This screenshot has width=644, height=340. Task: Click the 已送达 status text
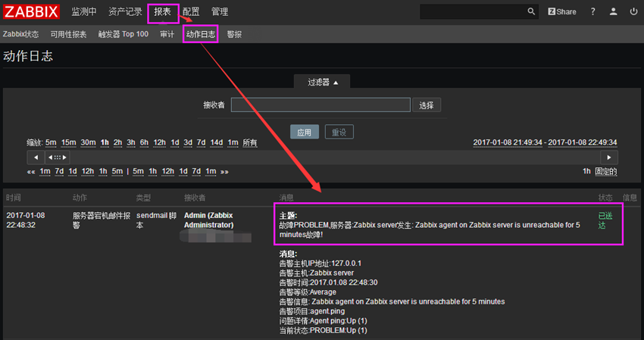[605, 220]
